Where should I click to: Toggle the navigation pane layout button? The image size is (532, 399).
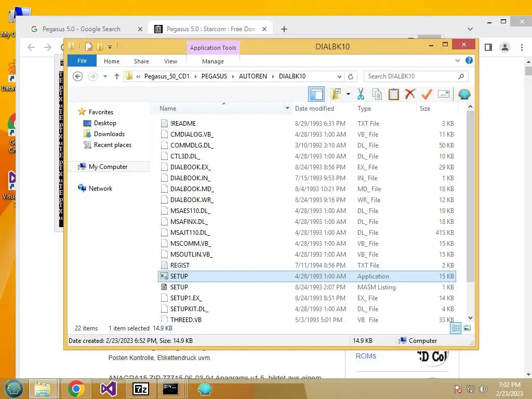(x=316, y=94)
